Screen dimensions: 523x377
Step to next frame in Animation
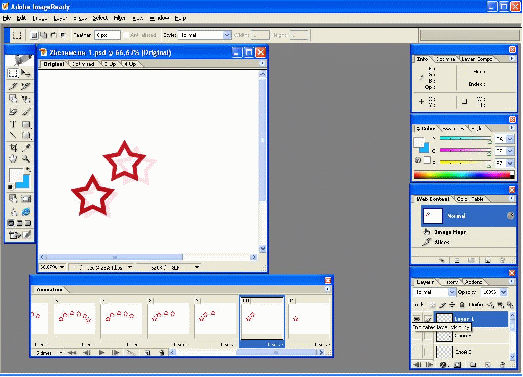(115, 352)
